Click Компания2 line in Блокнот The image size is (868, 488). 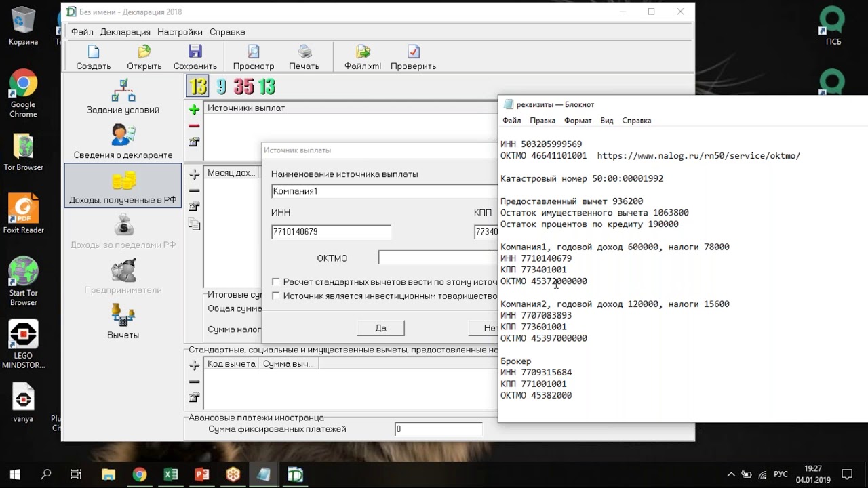coord(615,304)
